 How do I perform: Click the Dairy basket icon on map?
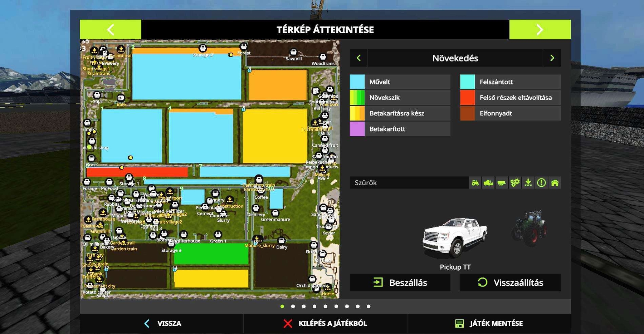click(x=282, y=241)
